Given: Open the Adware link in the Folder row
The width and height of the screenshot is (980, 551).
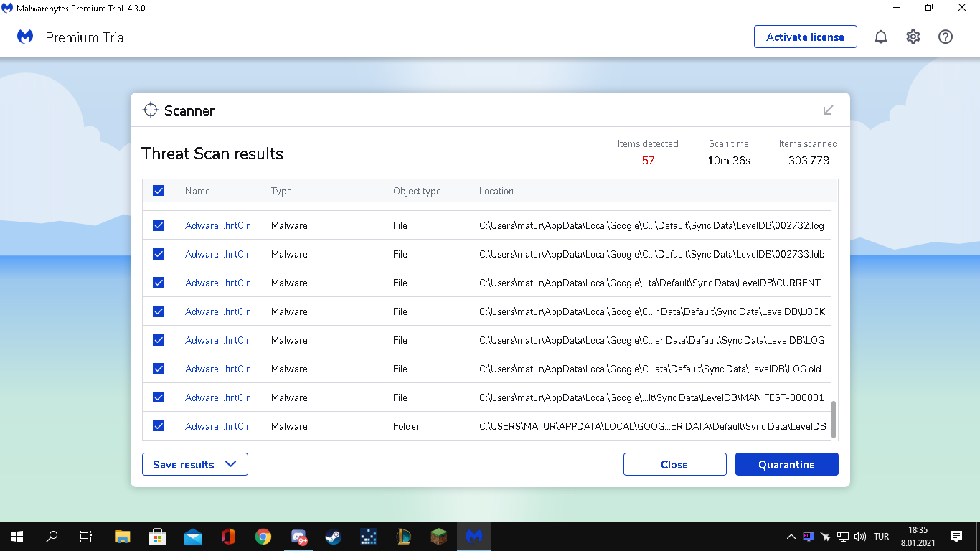Looking at the screenshot, I should pos(218,426).
